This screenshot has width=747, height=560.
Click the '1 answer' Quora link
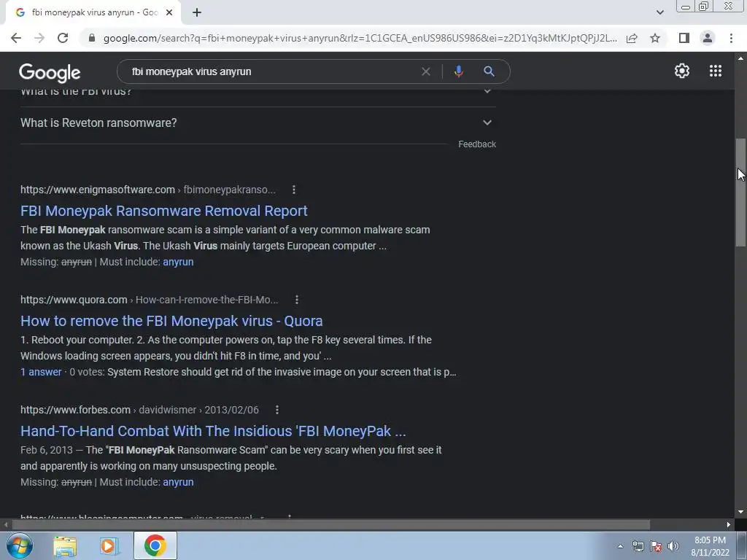[x=41, y=372]
